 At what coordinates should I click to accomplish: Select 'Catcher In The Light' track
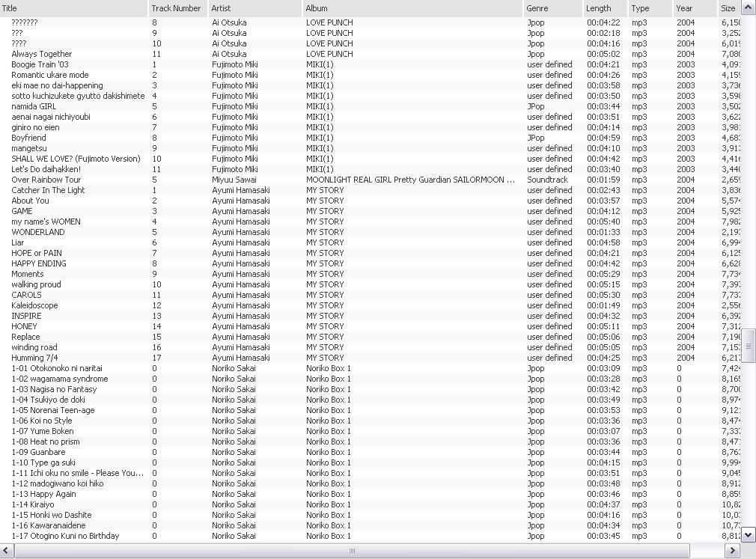(371, 190)
